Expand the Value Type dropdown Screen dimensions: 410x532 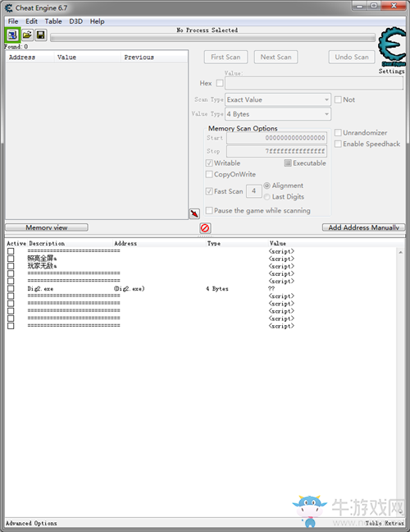tap(278, 114)
